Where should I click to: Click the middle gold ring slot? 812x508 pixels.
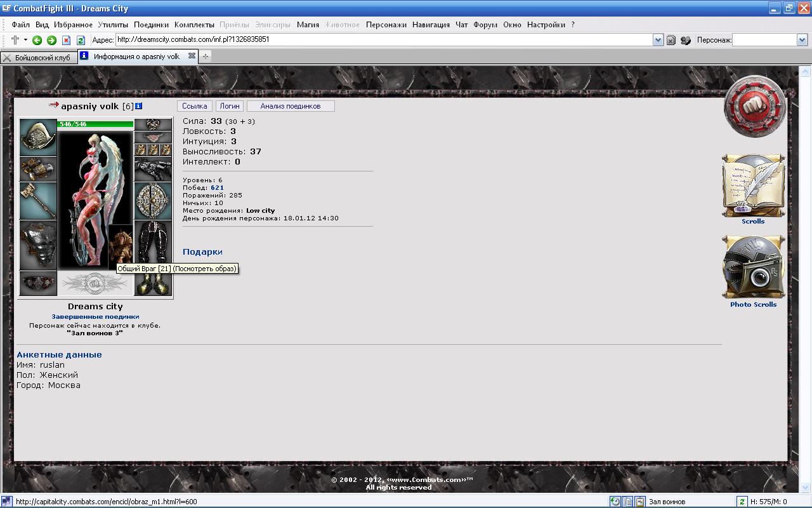point(153,150)
